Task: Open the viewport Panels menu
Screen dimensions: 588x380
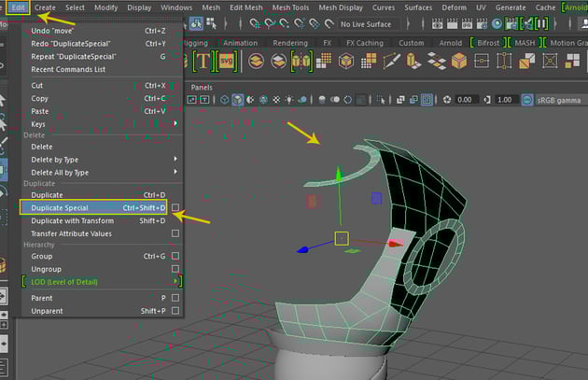Action: pyautogui.click(x=203, y=87)
